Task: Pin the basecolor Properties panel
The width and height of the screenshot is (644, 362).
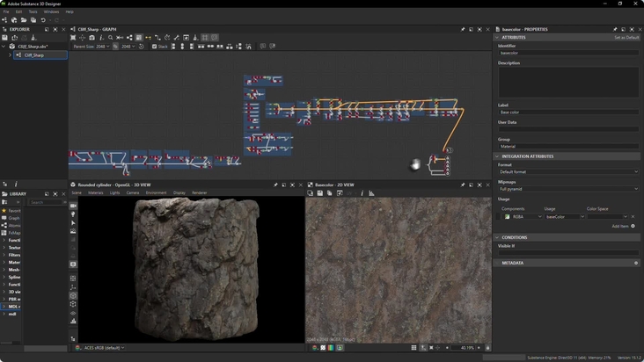Action: (x=615, y=29)
